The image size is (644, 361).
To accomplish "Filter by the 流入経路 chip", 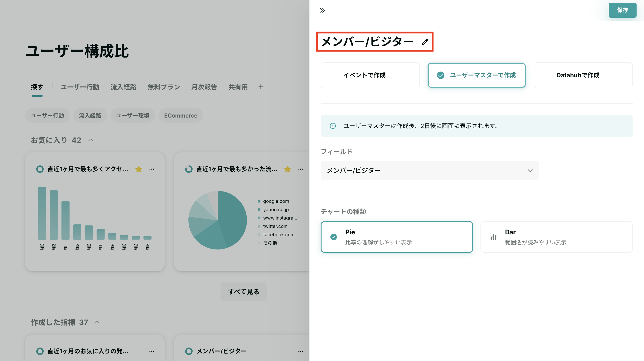I will point(90,115).
